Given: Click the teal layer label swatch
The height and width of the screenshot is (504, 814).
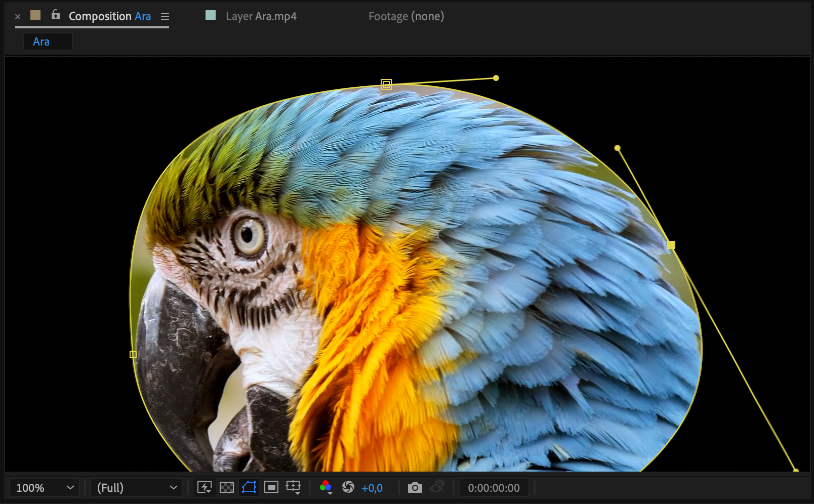Looking at the screenshot, I should click(x=211, y=15).
